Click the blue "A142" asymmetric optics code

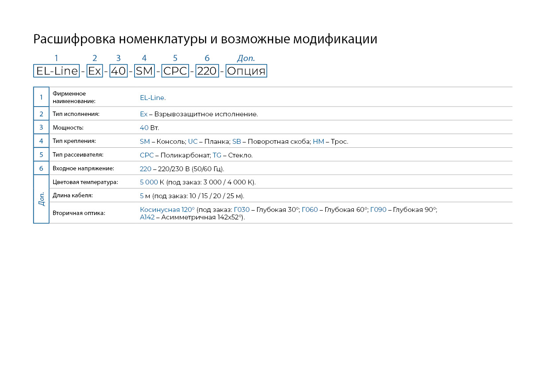[147, 217]
